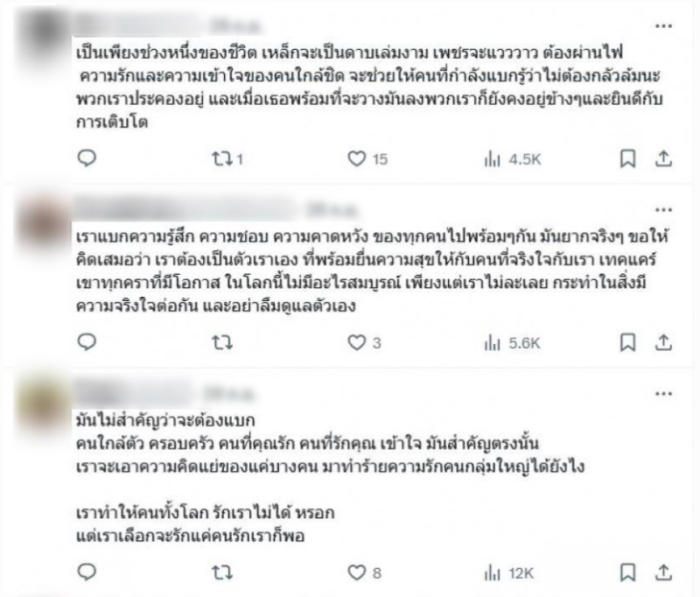Screen dimensions: 700x597
Task: Retweet the second post
Action: click(x=222, y=343)
